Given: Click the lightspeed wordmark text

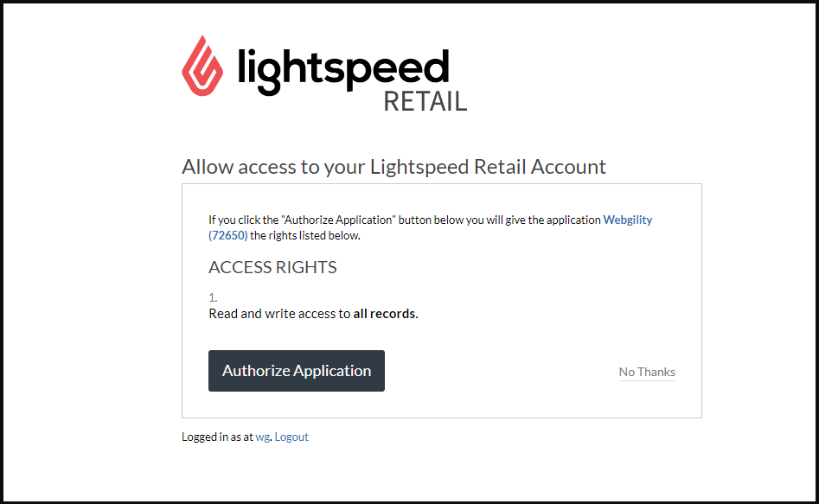Looking at the screenshot, I should click(x=343, y=68).
